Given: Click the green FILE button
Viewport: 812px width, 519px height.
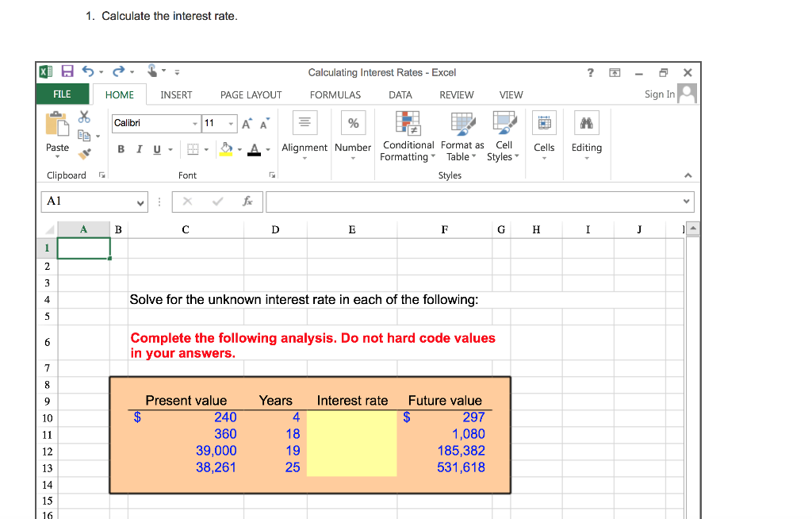Looking at the screenshot, I should [62, 94].
